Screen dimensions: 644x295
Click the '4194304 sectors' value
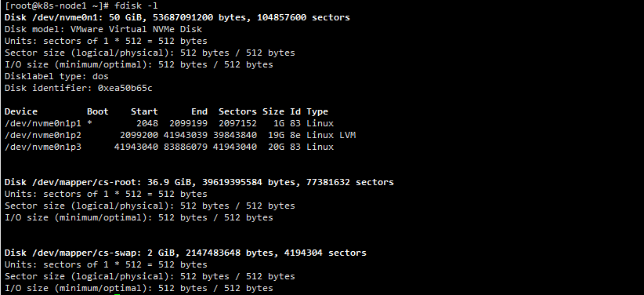pyautogui.click(x=325, y=253)
